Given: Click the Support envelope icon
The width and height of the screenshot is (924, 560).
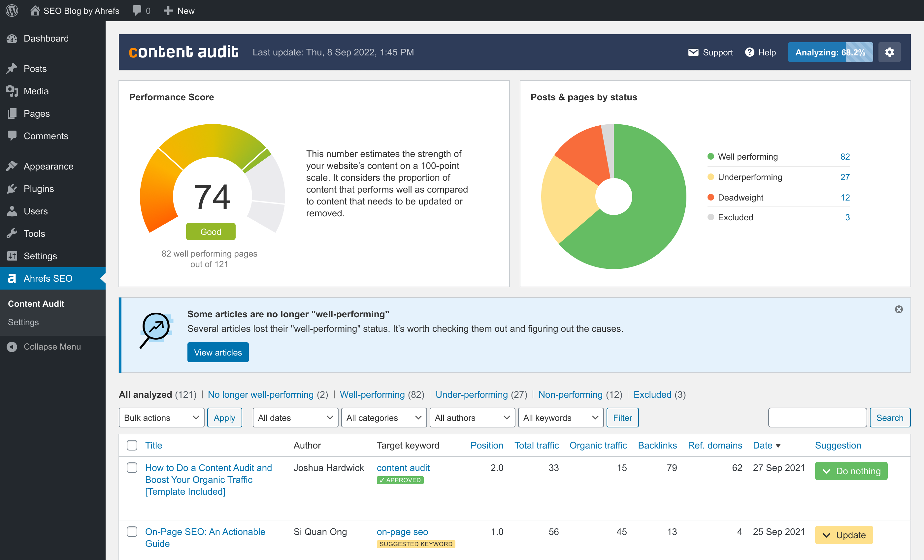Looking at the screenshot, I should point(693,52).
